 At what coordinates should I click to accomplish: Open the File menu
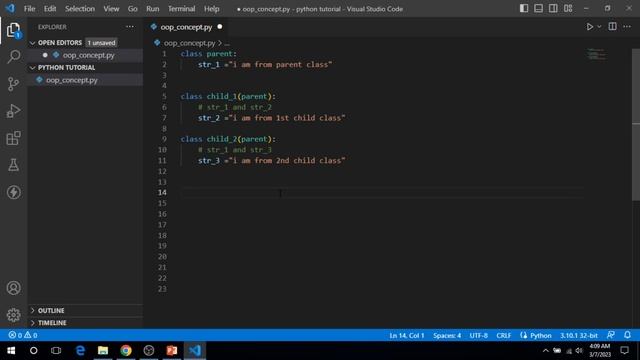pyautogui.click(x=29, y=9)
